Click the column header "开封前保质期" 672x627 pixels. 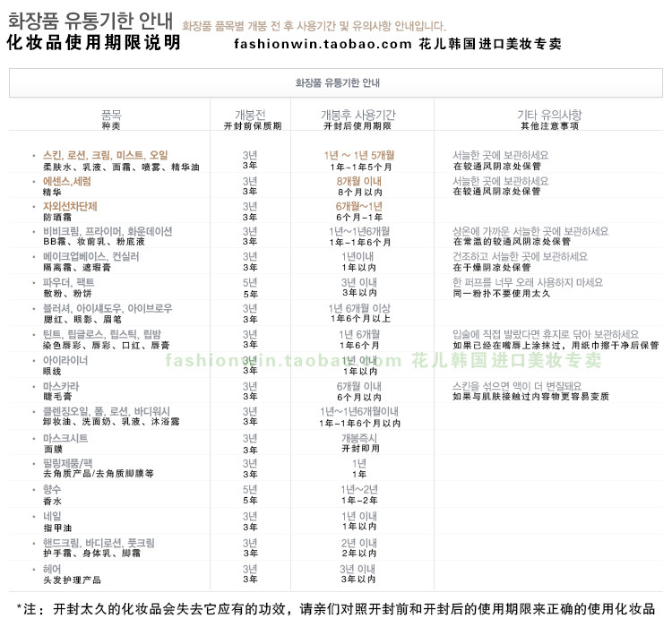tap(253, 125)
